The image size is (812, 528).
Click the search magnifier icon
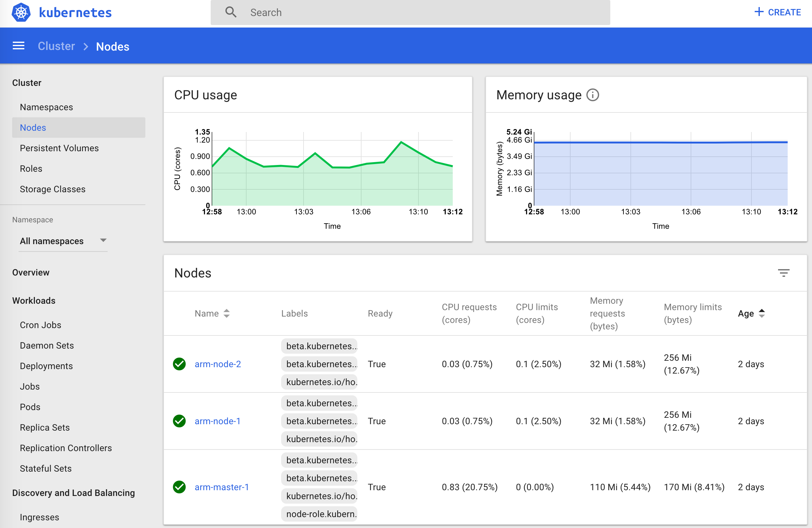click(231, 12)
